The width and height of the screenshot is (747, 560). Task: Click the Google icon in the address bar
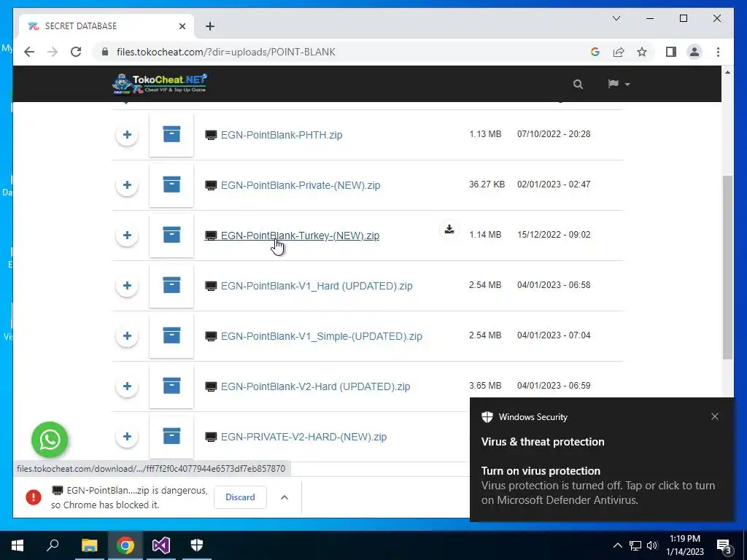595,52
